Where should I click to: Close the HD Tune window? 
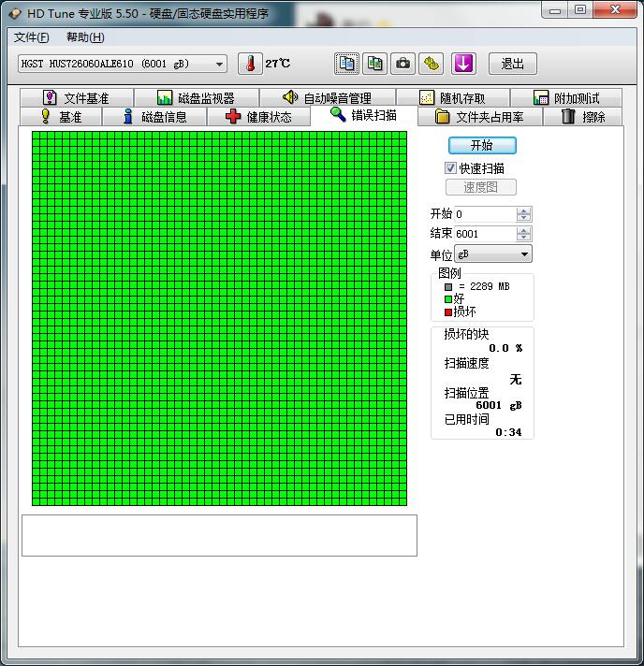click(x=615, y=10)
